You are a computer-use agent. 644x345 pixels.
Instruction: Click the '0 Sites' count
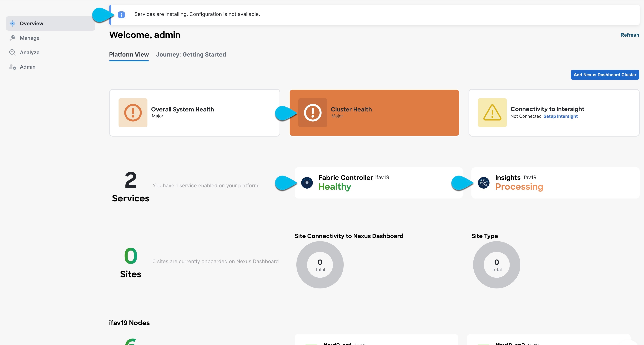[x=130, y=263]
